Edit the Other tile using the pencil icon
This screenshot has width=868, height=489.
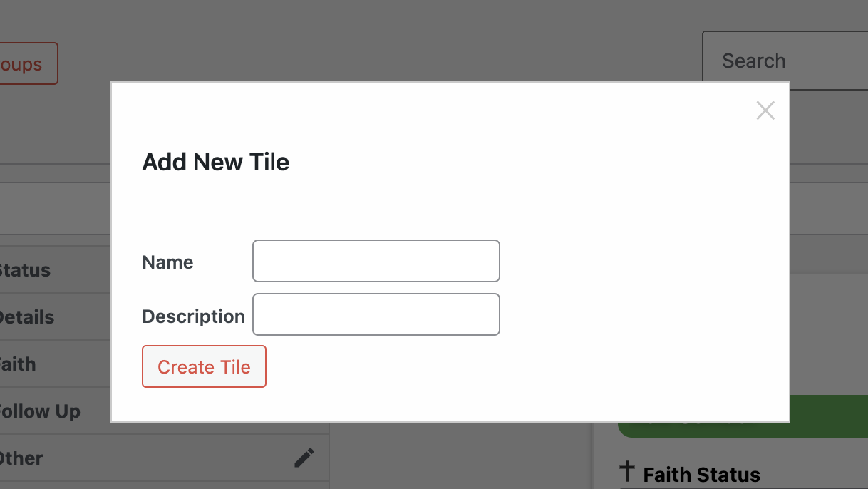click(x=304, y=458)
